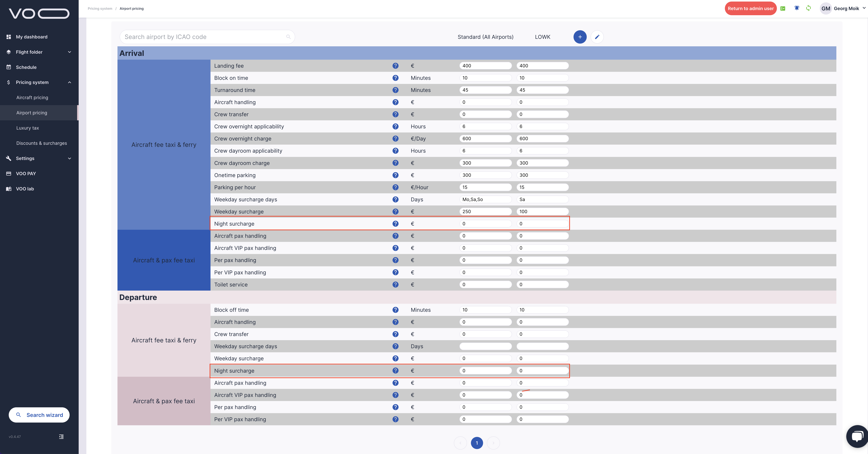Viewport: 868px width, 454px height.
Task: Open help for Weekday surcharge days in Arrival
Action: point(395,199)
